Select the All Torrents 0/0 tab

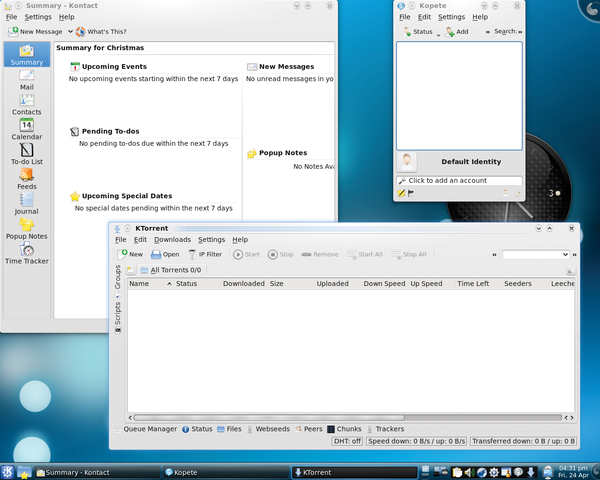point(171,270)
